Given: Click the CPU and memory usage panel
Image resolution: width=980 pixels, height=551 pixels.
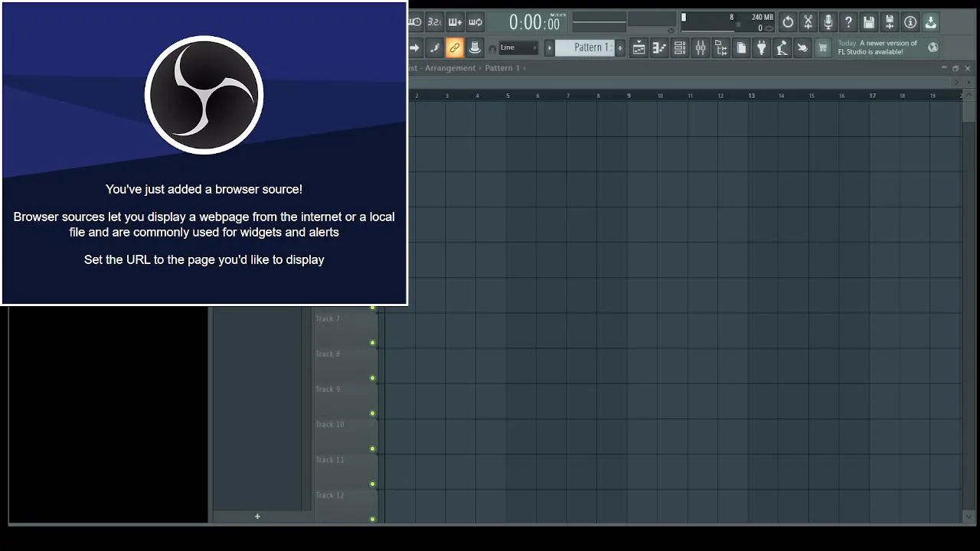Looking at the screenshot, I should point(727,22).
